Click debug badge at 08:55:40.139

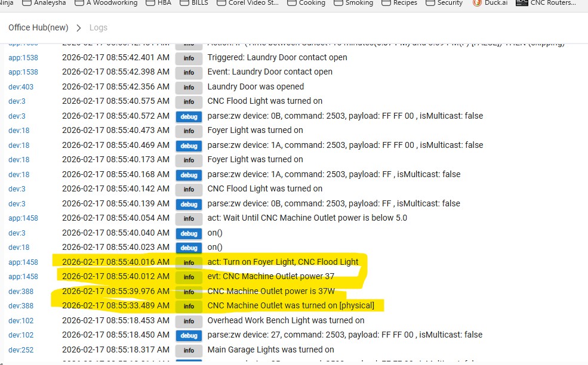189,204
